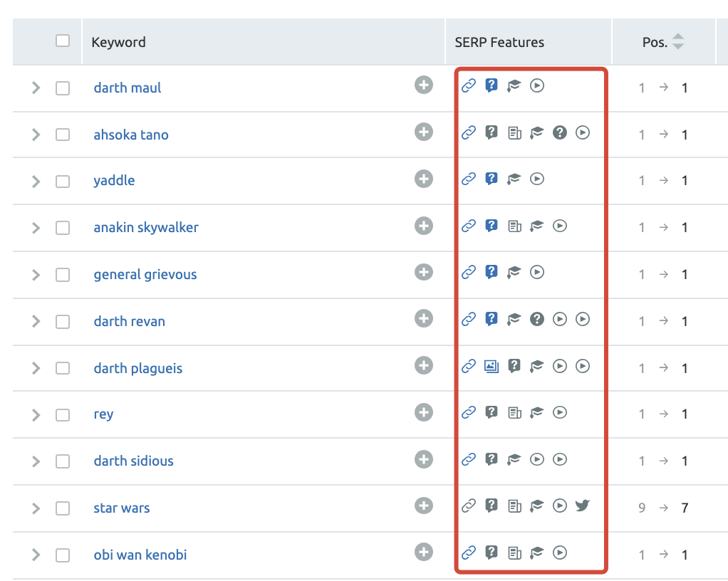728x581 pixels.
Task: Open the anakin skywalker keyword link
Action: click(x=146, y=227)
